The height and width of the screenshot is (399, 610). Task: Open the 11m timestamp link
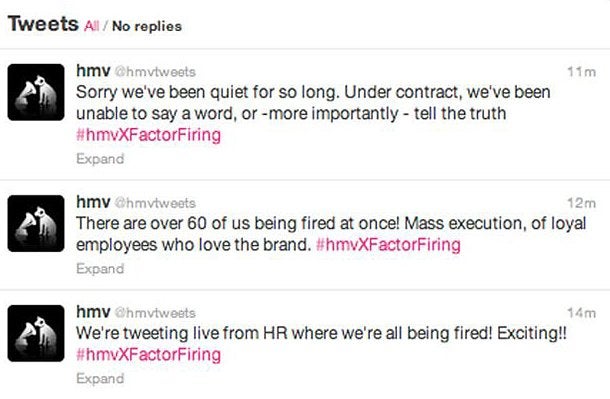pos(581,72)
